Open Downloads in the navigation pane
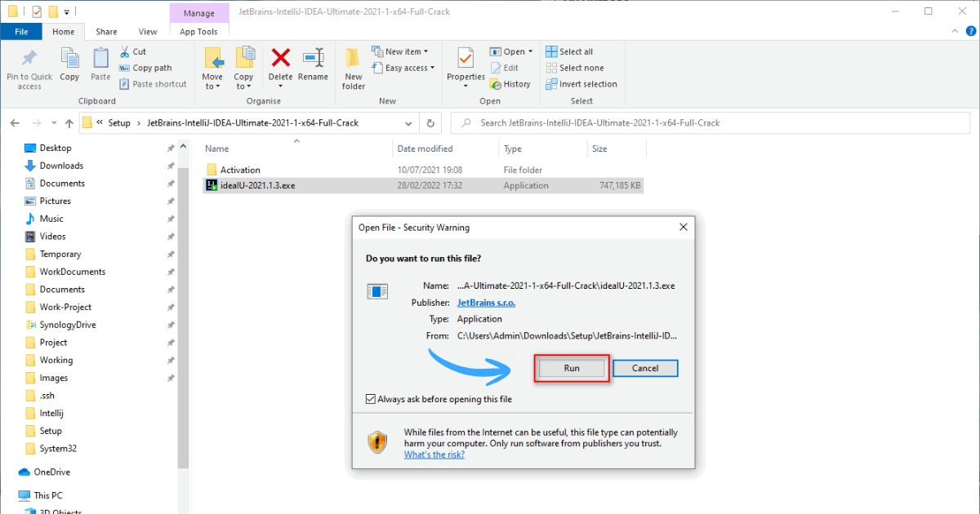 point(61,166)
